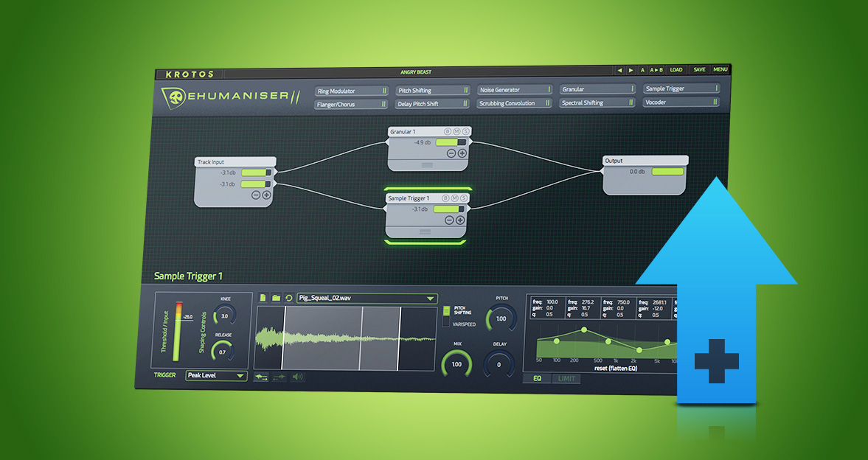
Task: Mute the Sample Trigger 1 node (M)
Action: tap(456, 198)
